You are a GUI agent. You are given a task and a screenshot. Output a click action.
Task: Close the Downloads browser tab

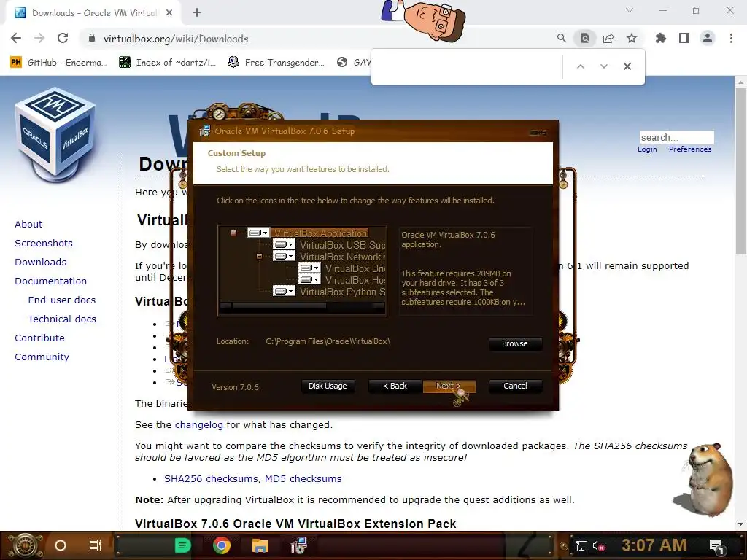(169, 13)
